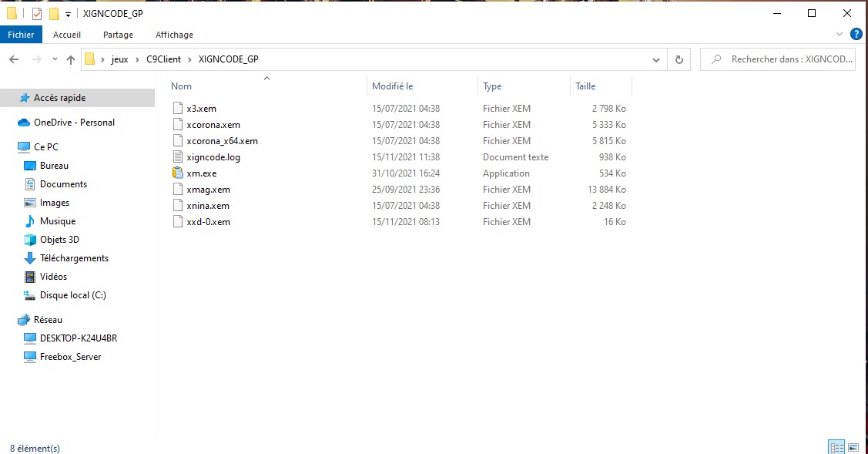Open the Fichier menu

pyautogui.click(x=21, y=35)
